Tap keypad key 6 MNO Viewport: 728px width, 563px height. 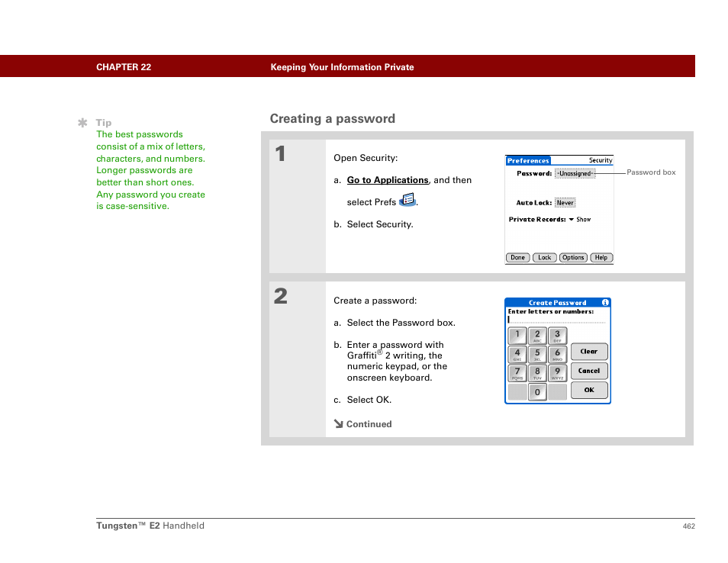pos(557,354)
